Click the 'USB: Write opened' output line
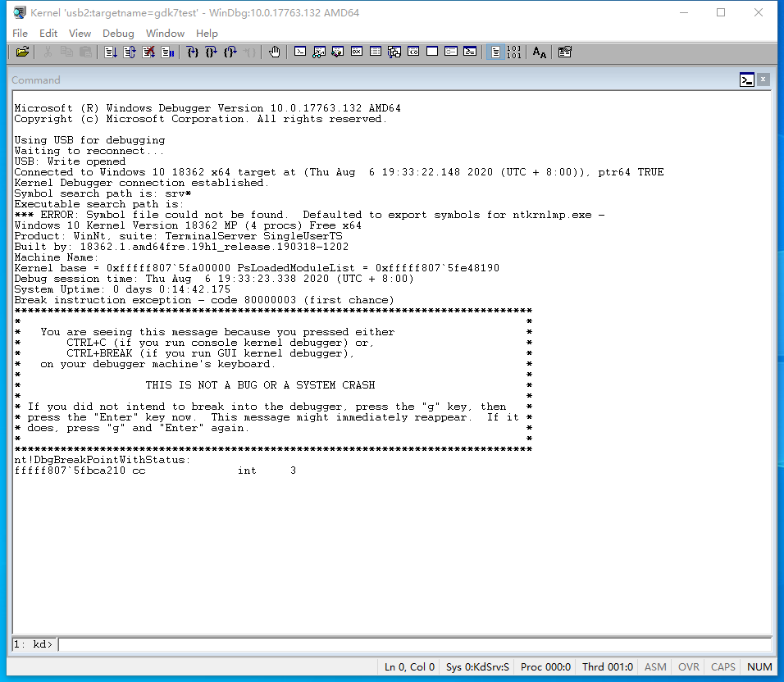The width and height of the screenshot is (784, 682). 70,161
